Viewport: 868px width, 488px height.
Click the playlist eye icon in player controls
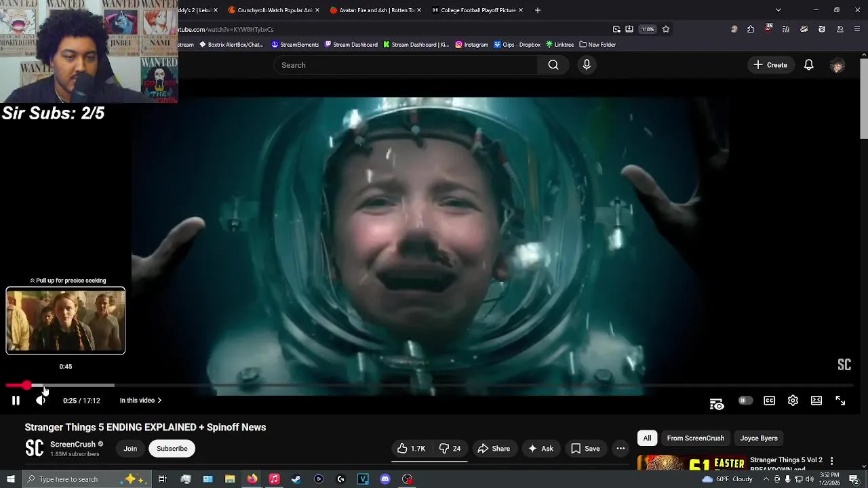click(717, 404)
